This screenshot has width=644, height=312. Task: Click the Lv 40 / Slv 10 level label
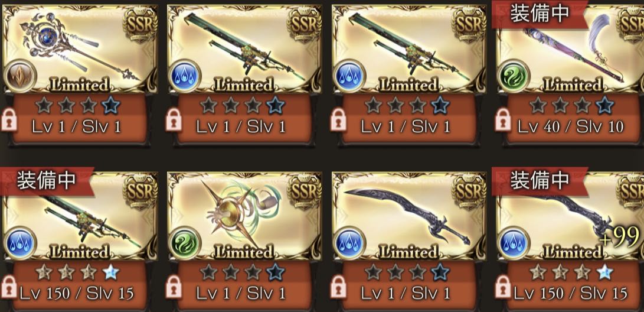pos(570,126)
